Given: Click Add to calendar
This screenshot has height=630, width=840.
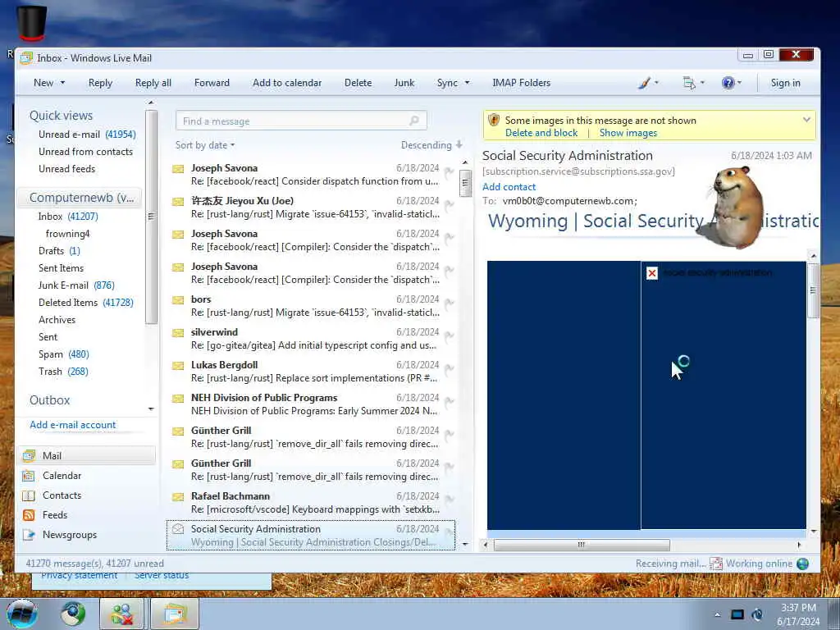Looking at the screenshot, I should pyautogui.click(x=287, y=83).
